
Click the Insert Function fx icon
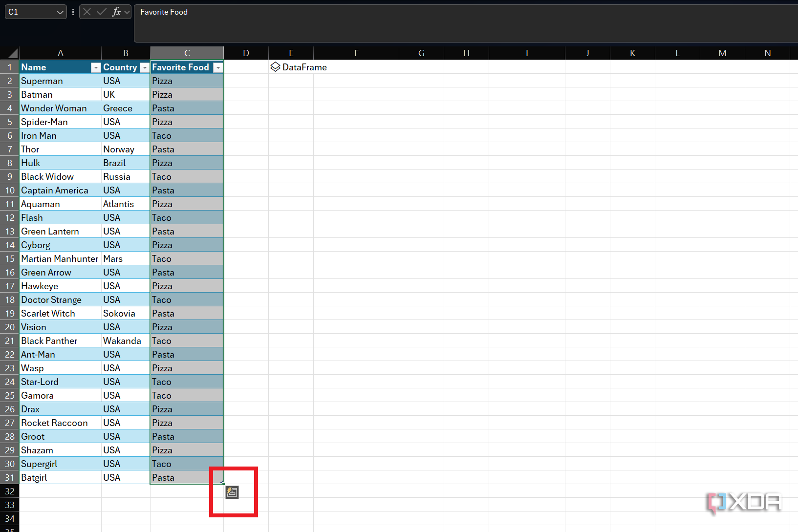(x=116, y=12)
